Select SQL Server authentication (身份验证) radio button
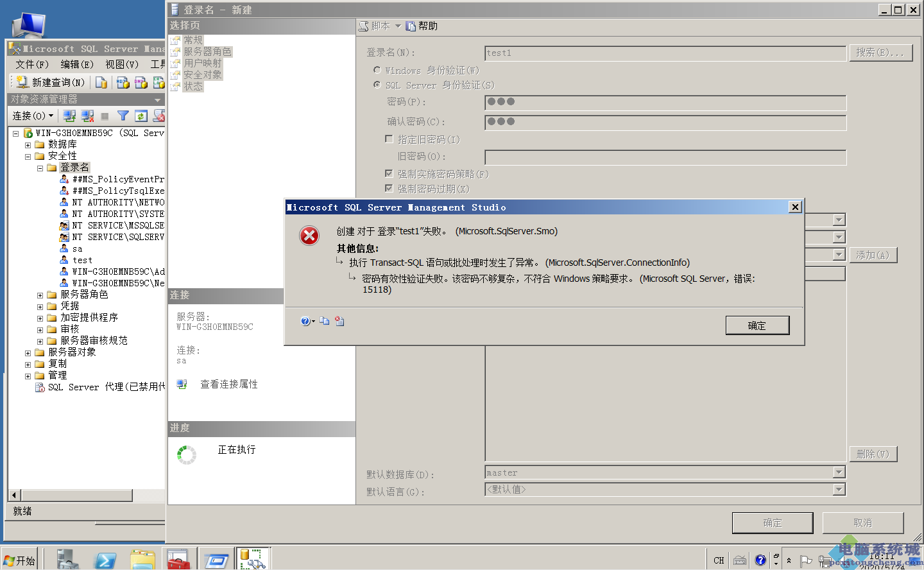Screen dimensions: 924x570 tap(377, 85)
